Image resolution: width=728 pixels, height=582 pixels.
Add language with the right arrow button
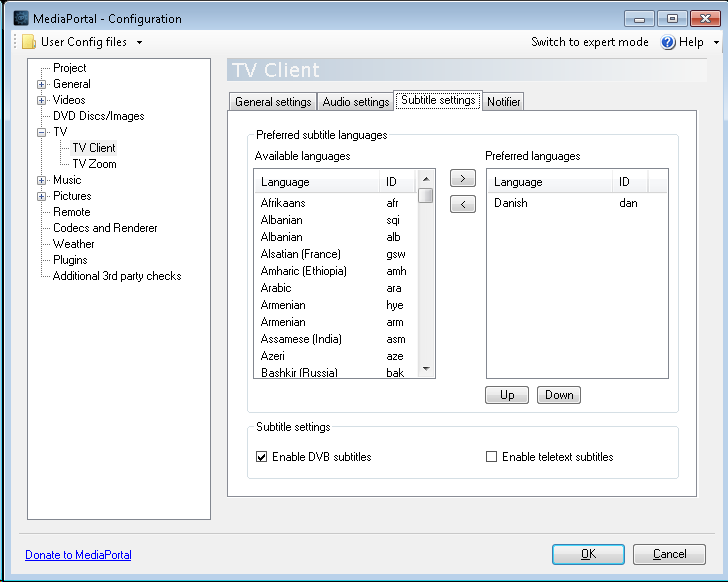coord(462,178)
